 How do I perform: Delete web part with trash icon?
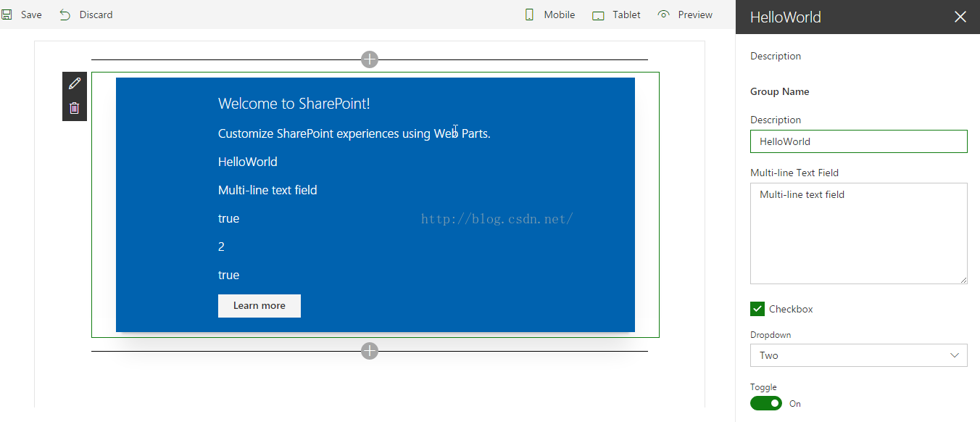pos(74,108)
